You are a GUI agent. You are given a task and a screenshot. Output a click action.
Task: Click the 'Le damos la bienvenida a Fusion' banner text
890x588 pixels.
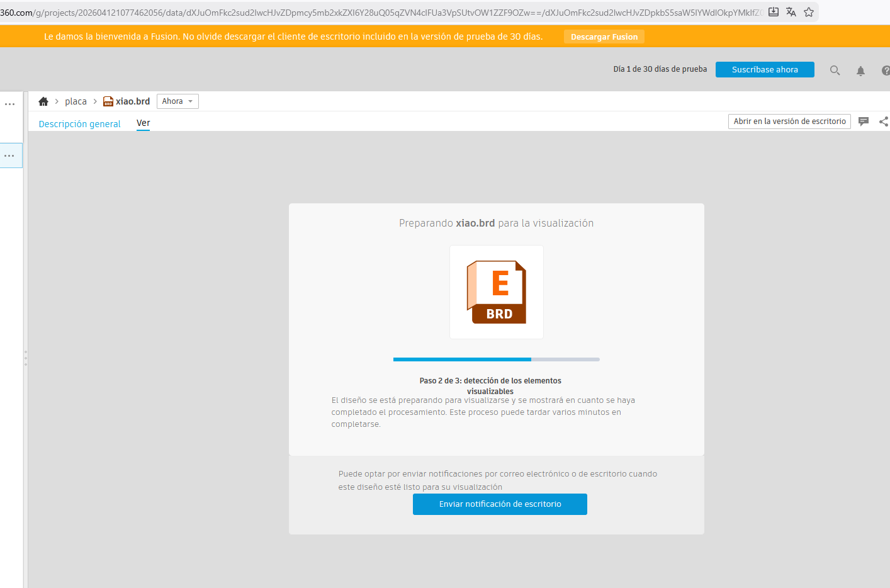[293, 37]
